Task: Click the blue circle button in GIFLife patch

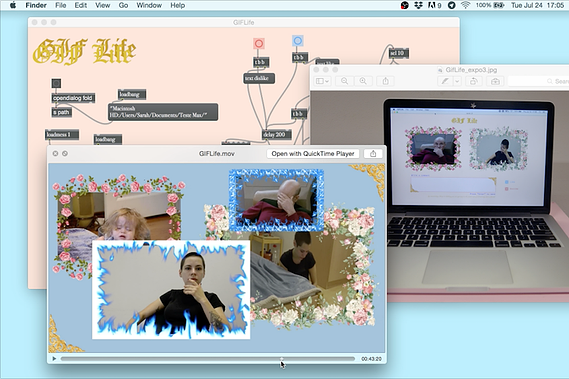Action: pyautogui.click(x=298, y=41)
